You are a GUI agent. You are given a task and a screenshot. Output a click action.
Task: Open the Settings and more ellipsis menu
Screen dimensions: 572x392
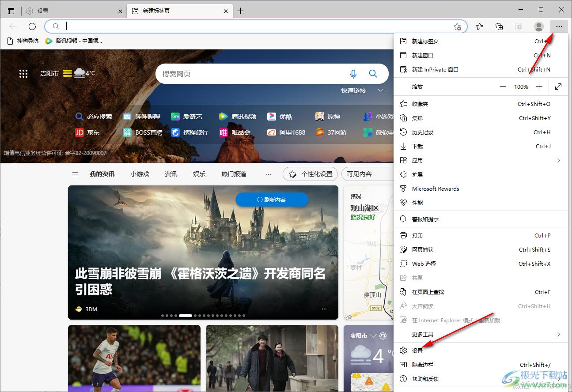click(x=559, y=26)
